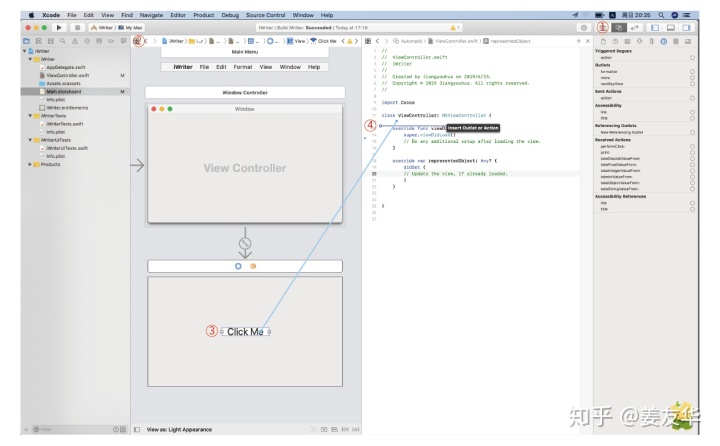
Task: Open the Library button in toolbar
Action: click(x=584, y=28)
